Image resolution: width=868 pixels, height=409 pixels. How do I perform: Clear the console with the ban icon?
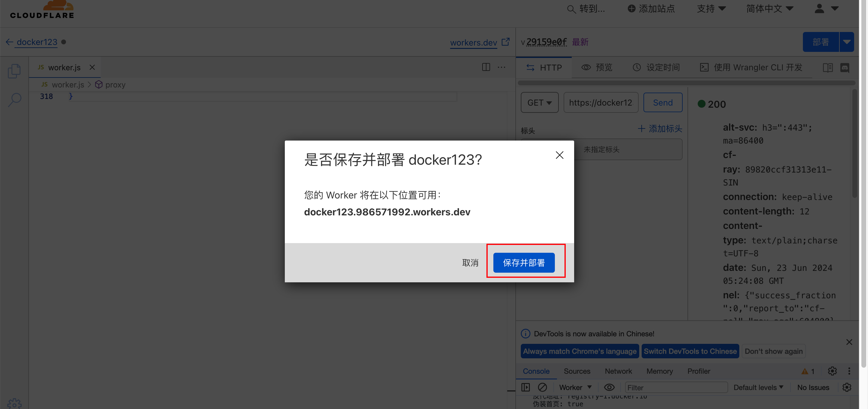(x=542, y=387)
